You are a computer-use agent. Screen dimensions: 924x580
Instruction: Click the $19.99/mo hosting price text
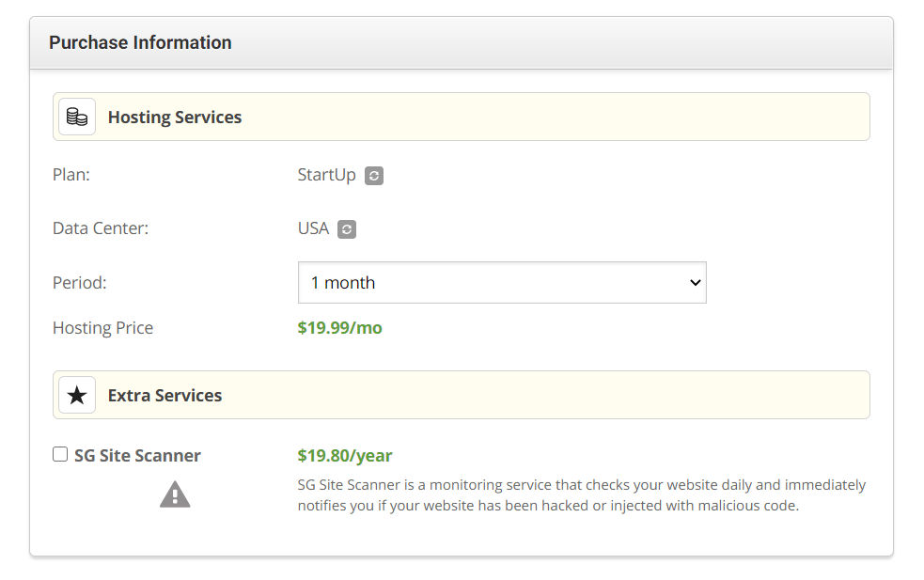click(339, 328)
